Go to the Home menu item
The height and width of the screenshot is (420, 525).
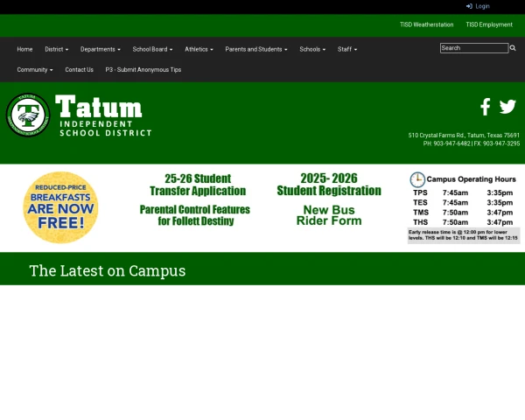pyautogui.click(x=24, y=49)
